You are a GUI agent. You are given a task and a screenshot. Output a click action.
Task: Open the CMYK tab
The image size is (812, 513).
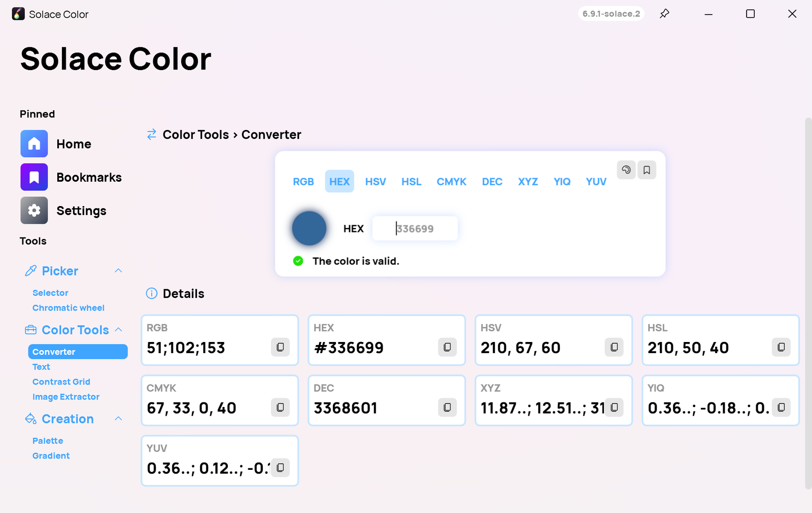point(452,182)
